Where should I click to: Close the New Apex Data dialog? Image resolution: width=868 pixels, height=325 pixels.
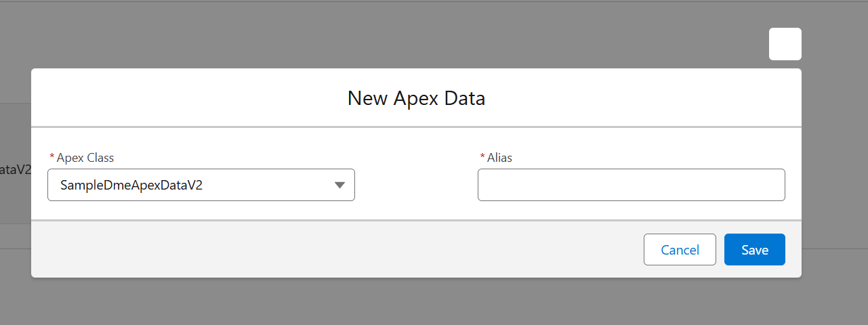[x=785, y=44]
